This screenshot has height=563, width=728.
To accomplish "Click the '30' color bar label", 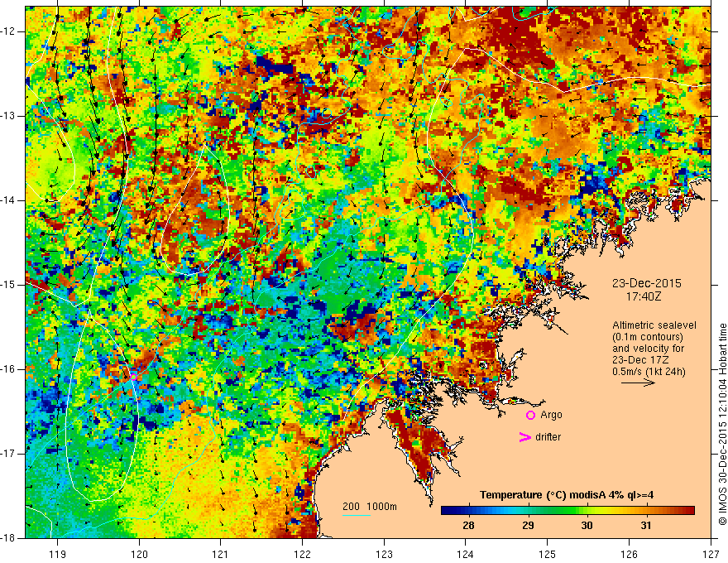I will (587, 526).
